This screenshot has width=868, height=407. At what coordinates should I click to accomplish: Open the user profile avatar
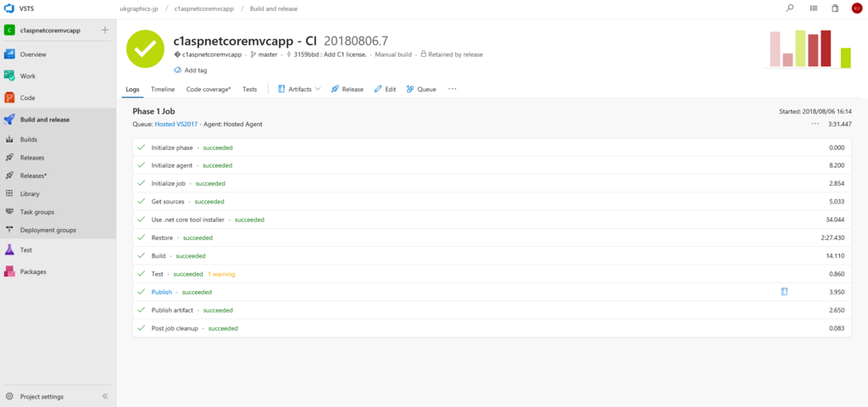point(856,8)
